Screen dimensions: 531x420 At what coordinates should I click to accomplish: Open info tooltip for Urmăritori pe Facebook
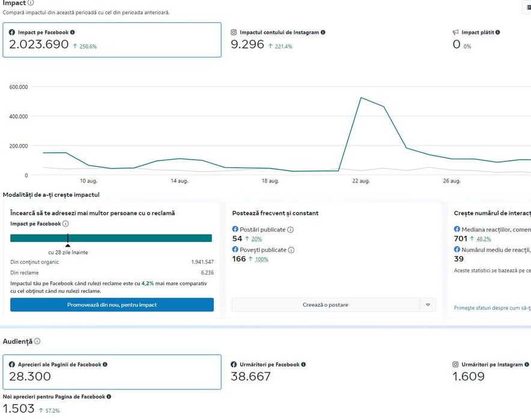(x=303, y=364)
